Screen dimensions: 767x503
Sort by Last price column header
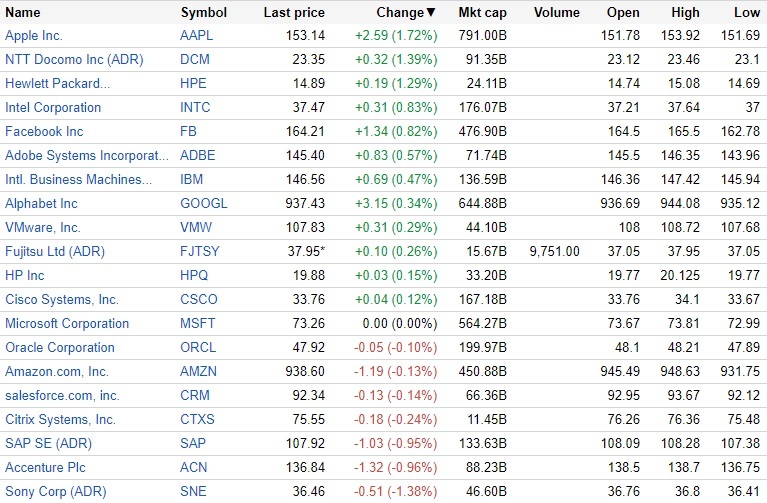click(x=293, y=13)
